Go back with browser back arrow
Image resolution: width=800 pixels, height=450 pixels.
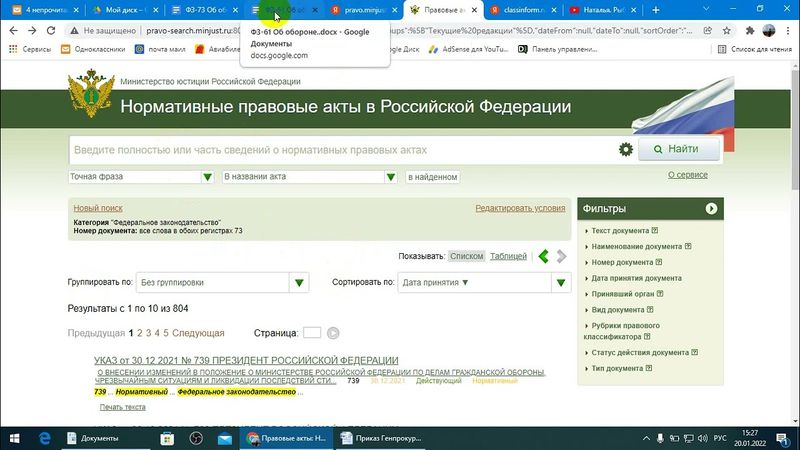point(14,31)
